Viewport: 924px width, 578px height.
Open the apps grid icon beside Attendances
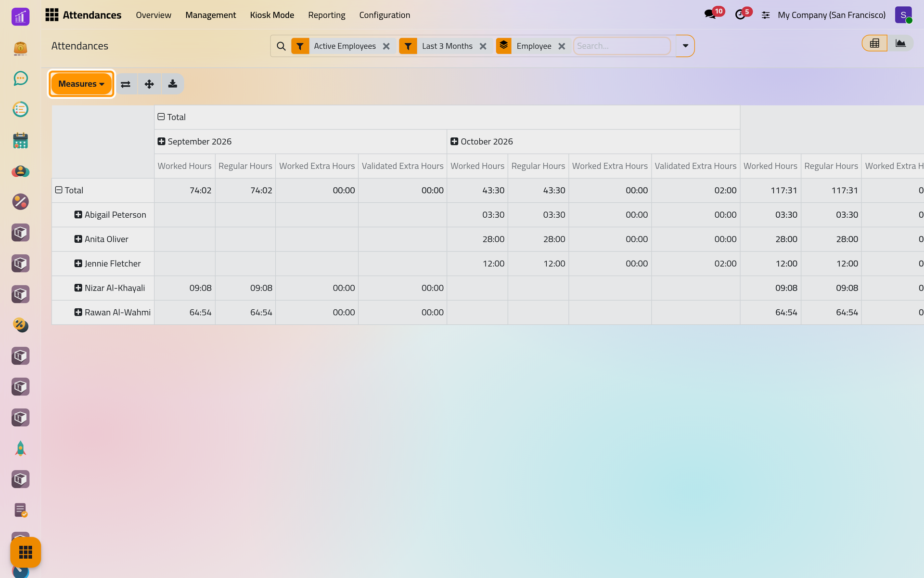[x=51, y=15]
